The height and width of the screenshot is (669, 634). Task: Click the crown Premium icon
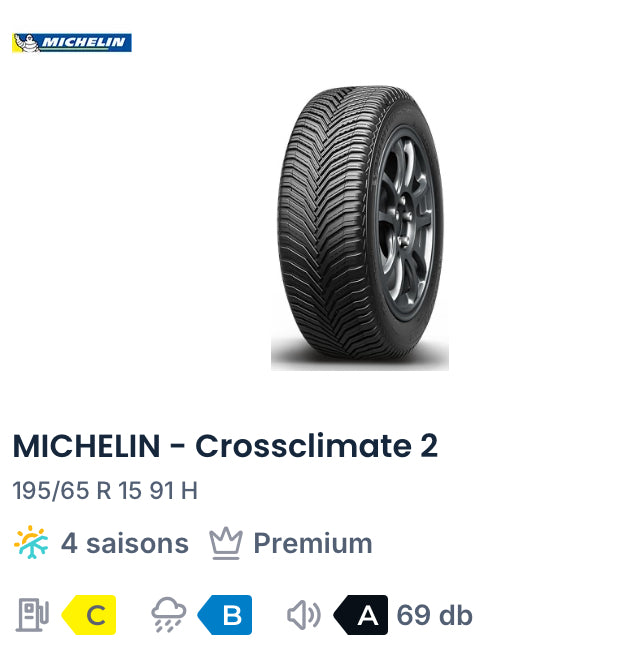coord(226,543)
